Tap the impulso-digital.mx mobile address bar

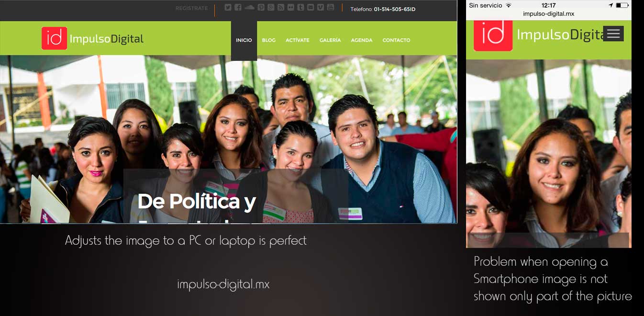548,14
